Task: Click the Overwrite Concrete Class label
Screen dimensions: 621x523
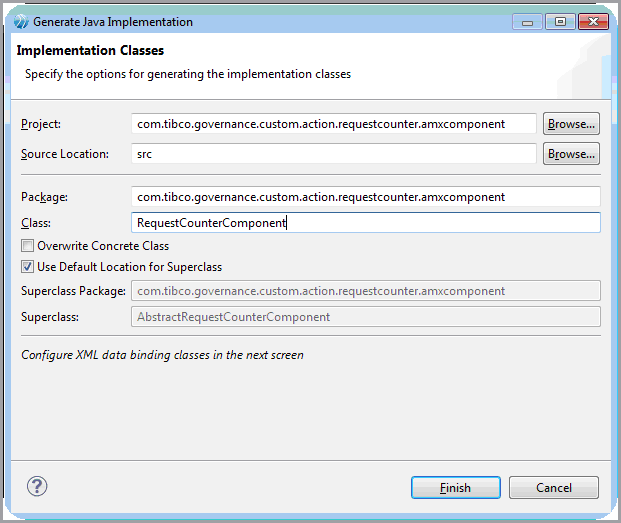Action: point(103,246)
